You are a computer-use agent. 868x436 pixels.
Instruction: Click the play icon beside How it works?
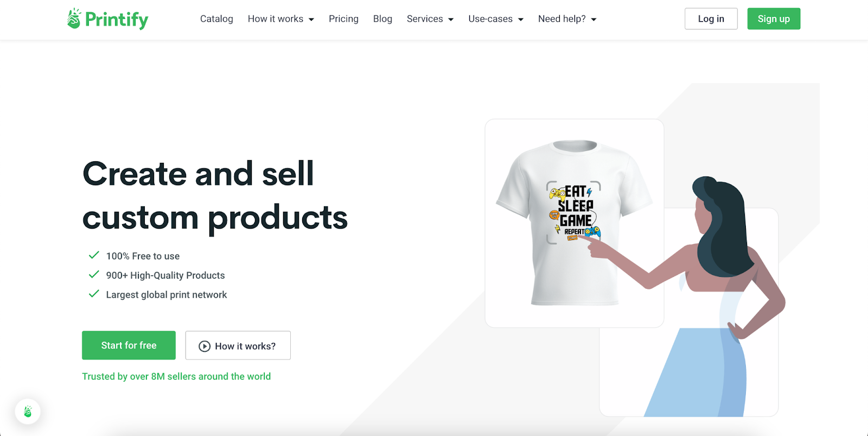(205, 346)
